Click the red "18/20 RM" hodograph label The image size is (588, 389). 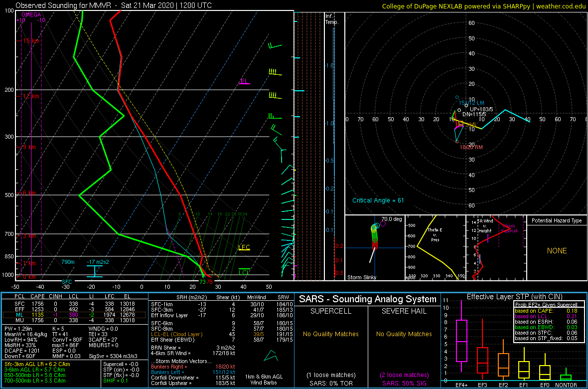click(x=471, y=147)
